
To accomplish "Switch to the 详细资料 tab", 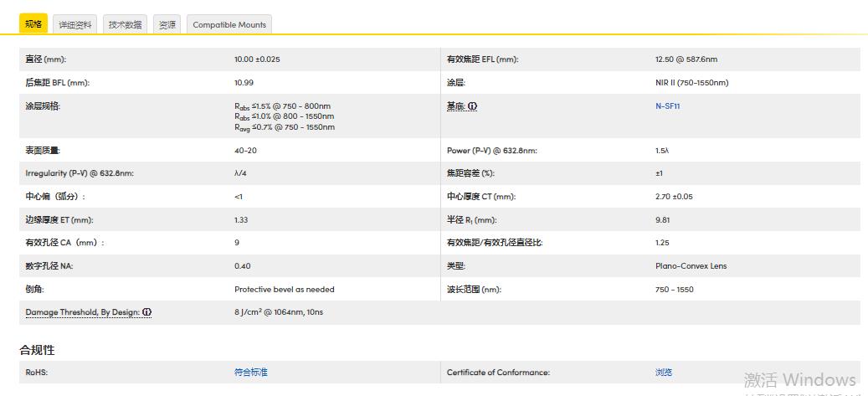I will point(75,24).
